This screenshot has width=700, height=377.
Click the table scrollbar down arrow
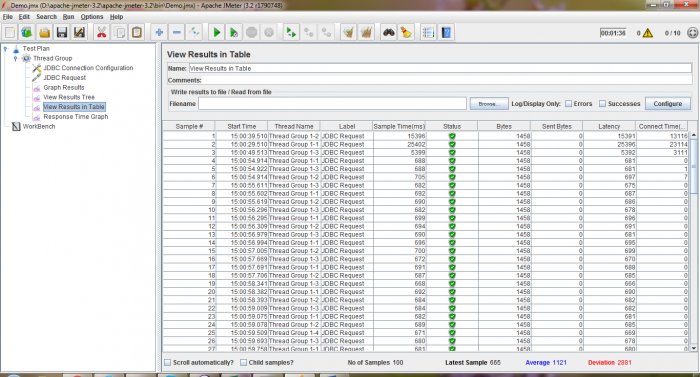point(694,348)
